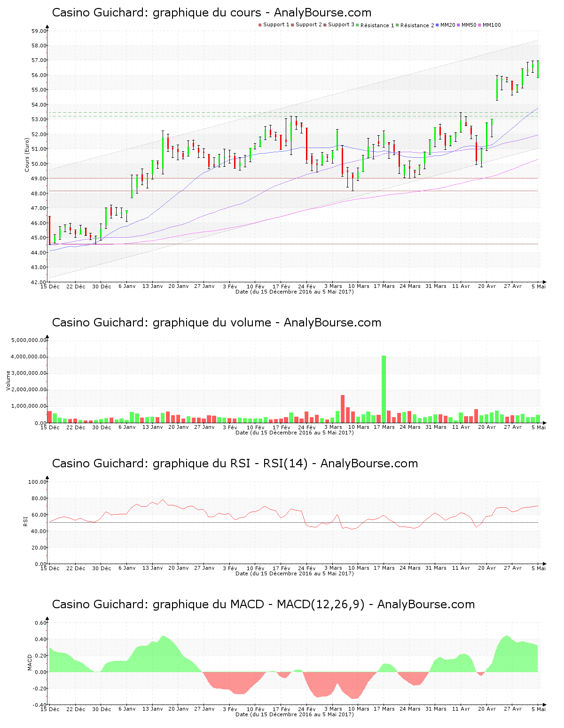Click '3 Fév' date under RSI chart
564x728 pixels.
coord(230,568)
